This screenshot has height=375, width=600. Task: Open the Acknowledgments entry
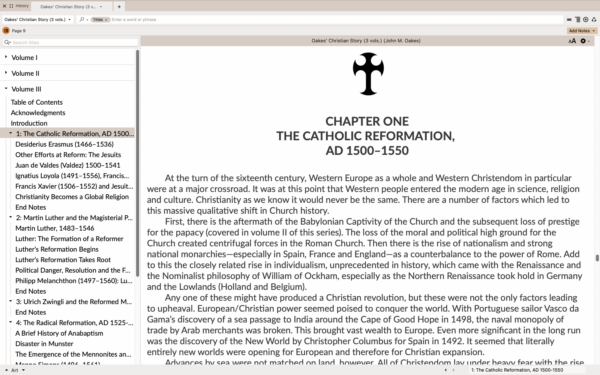38,112
